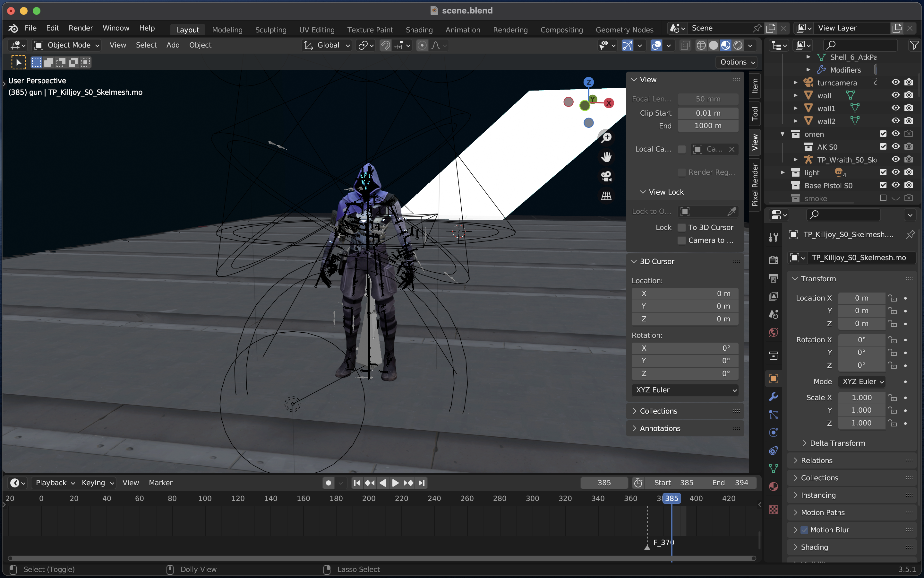Toggle omen collection exclude checkbox

pos(883,134)
